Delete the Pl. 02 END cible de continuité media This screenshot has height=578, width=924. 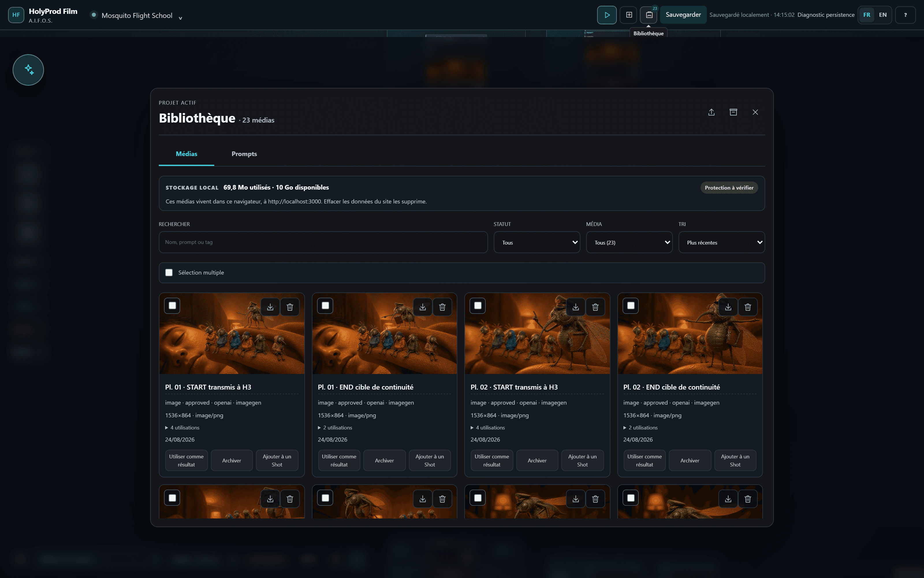click(748, 307)
